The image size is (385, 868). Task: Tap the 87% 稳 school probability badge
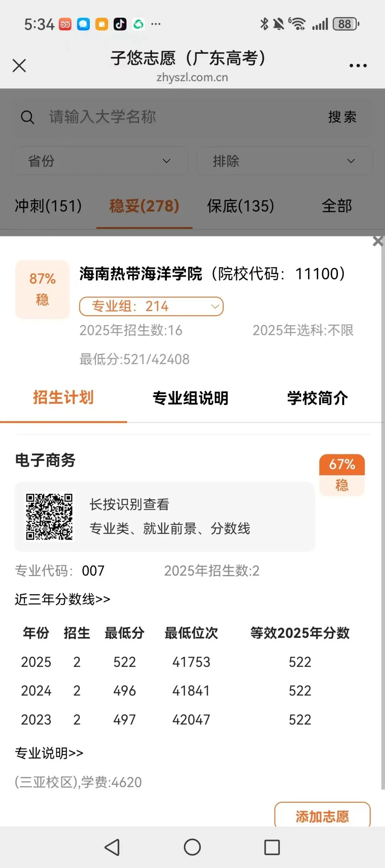click(42, 289)
